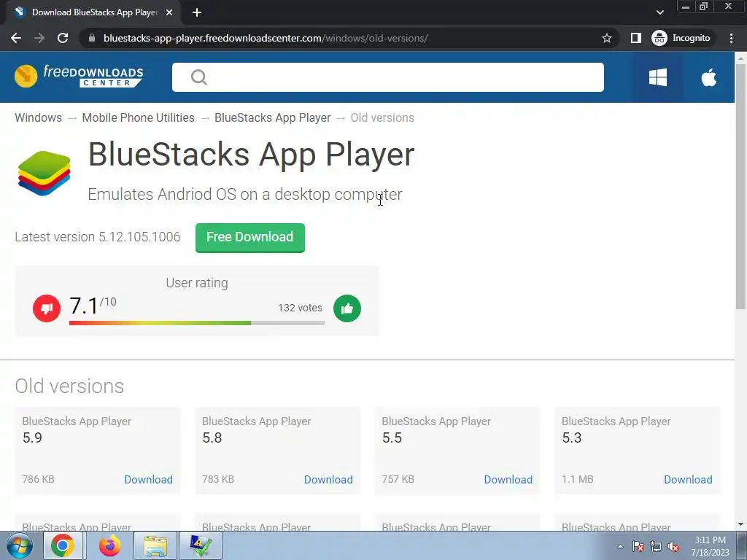Click the muted volume tray icon
This screenshot has width=747, height=560.
[673, 546]
